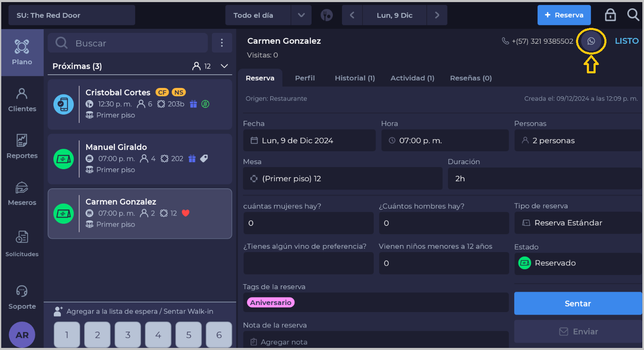Switch to the Reseñas (0) tab
Image resolution: width=644 pixels, height=350 pixels.
471,78
